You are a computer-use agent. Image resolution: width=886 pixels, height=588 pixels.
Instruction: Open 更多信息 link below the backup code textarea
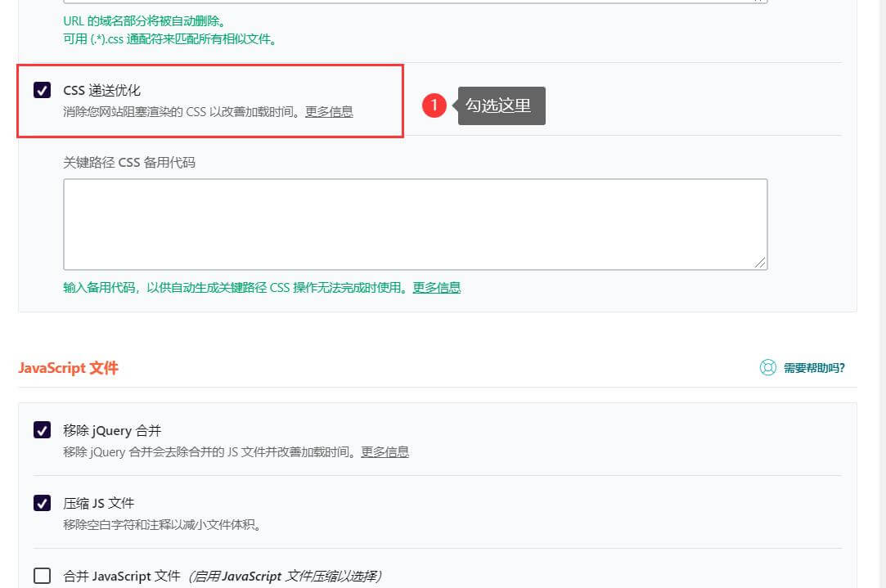[x=437, y=288]
